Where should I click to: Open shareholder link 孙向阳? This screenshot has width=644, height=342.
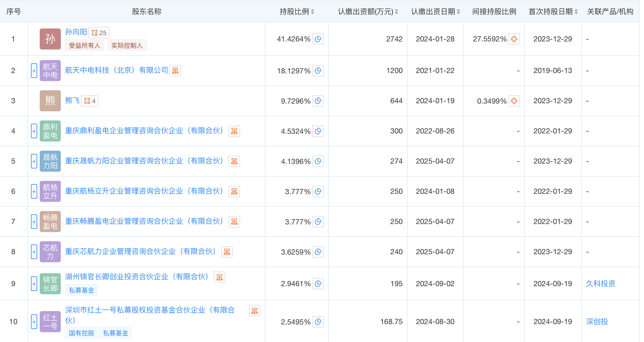(76, 32)
